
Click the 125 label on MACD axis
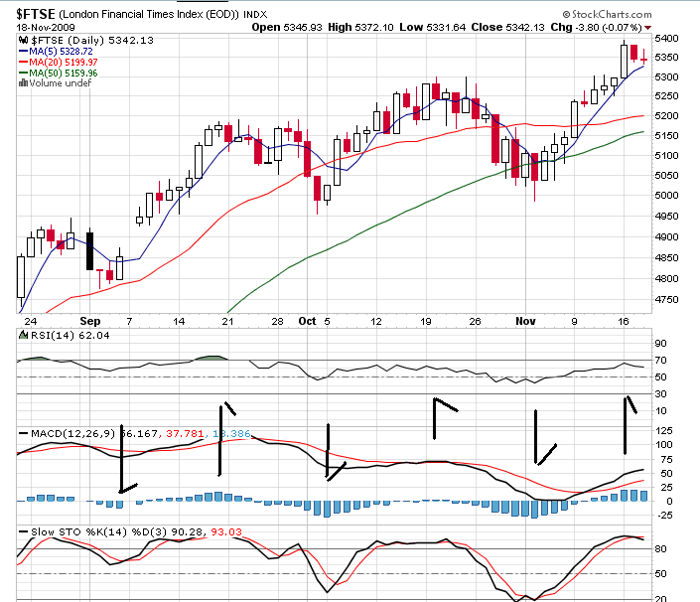(663, 430)
